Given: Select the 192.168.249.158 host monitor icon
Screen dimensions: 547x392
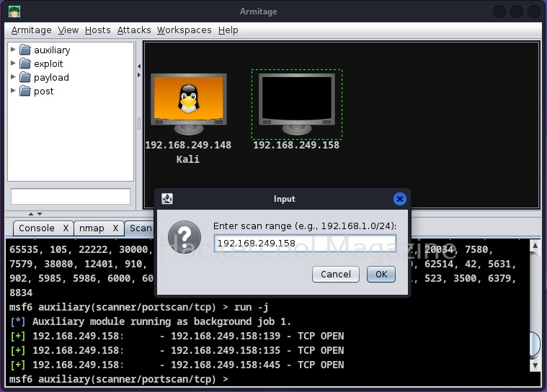Looking at the screenshot, I should [x=296, y=104].
